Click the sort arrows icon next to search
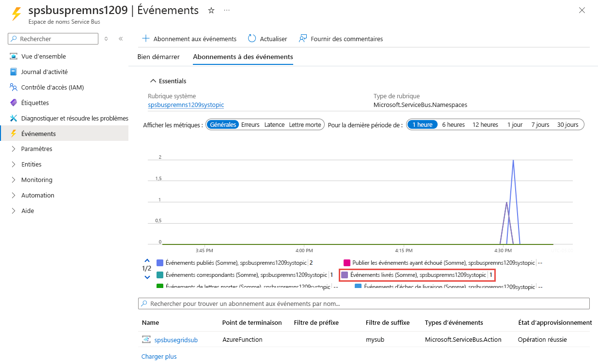Viewport: 598px width, 364px height. [x=106, y=39]
